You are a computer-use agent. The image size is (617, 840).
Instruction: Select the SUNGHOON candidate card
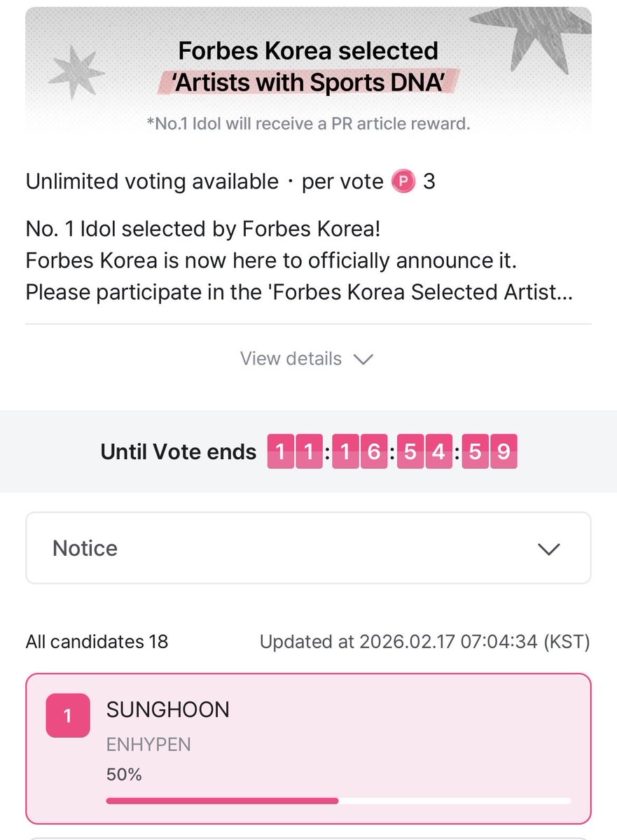(308, 748)
